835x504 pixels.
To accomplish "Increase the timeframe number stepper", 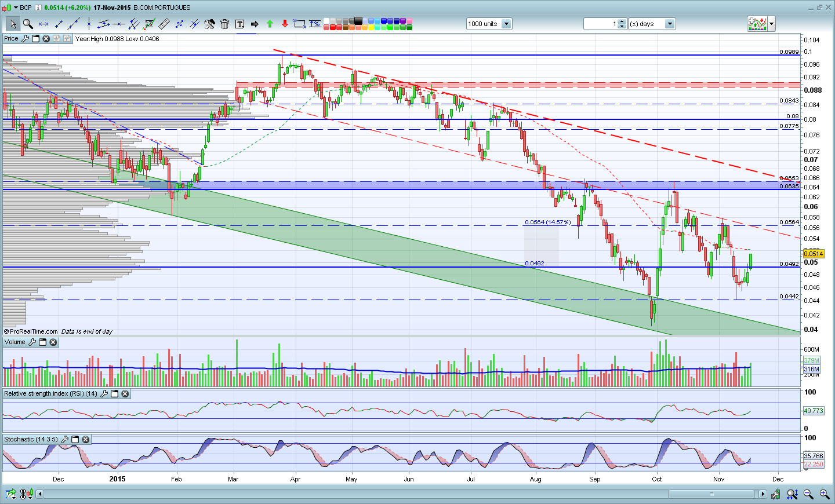I will point(622,21).
